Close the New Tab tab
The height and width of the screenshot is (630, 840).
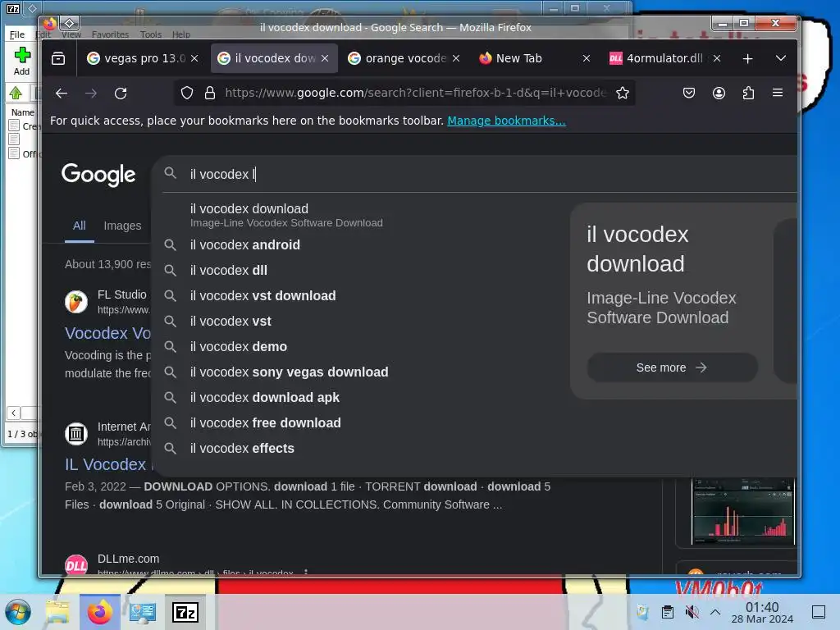coord(587,58)
